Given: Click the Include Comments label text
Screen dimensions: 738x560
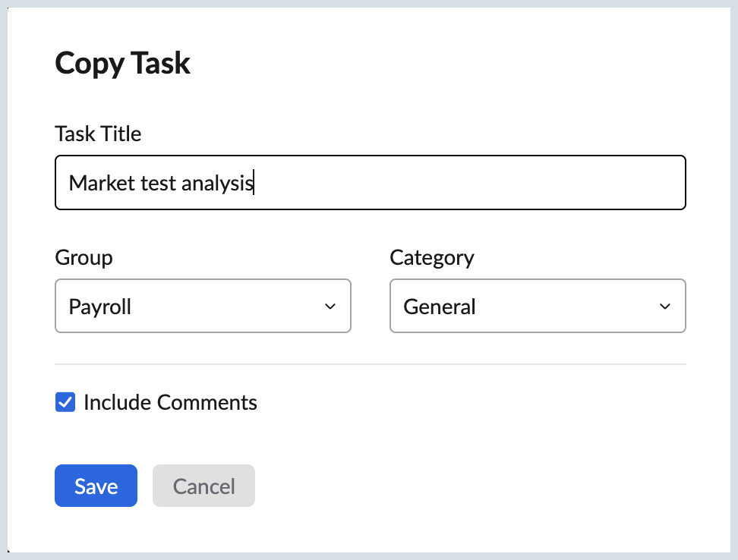Looking at the screenshot, I should 170,402.
